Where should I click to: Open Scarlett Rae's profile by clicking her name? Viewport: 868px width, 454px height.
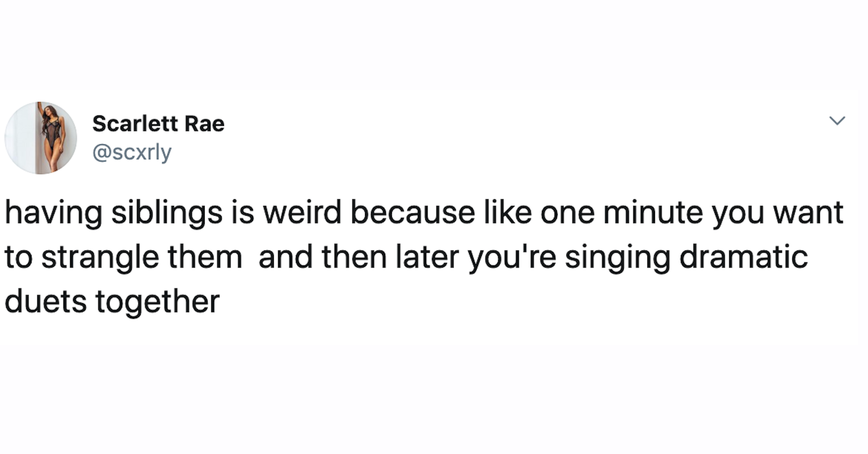click(159, 124)
